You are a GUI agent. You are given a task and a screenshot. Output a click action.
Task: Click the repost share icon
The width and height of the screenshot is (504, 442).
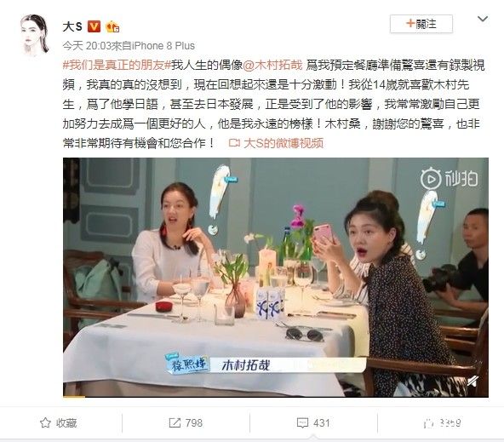[x=175, y=422]
